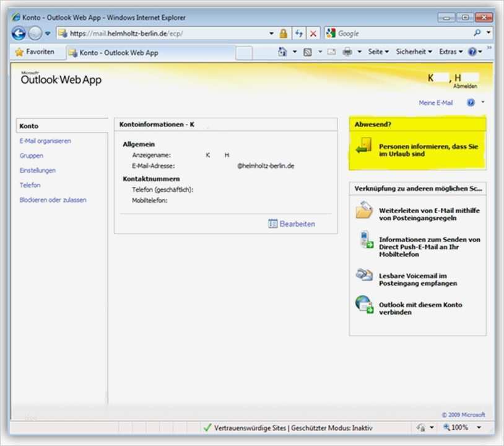Open Lesbare Voicemail im Posteingang empfangen
This screenshot has height=446, width=504.
click(418, 279)
